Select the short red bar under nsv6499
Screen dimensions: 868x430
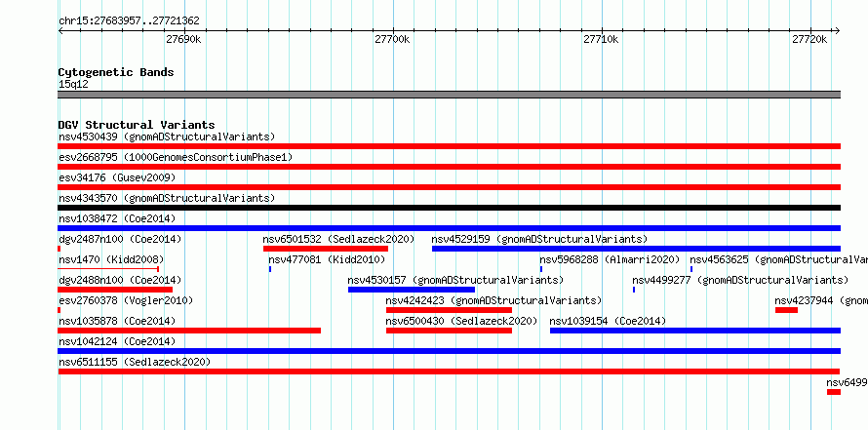click(x=834, y=392)
